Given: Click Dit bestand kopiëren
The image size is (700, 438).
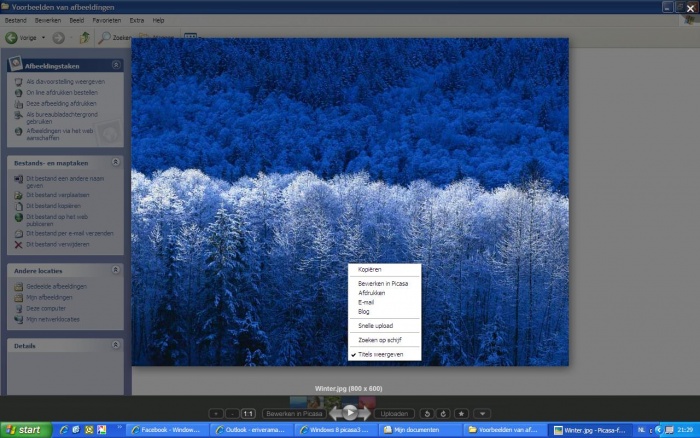Looking at the screenshot, I should (53, 206).
